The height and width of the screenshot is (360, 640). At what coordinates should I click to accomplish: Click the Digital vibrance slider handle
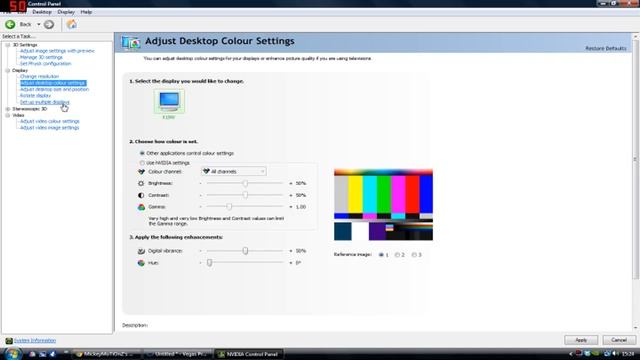[245, 251]
